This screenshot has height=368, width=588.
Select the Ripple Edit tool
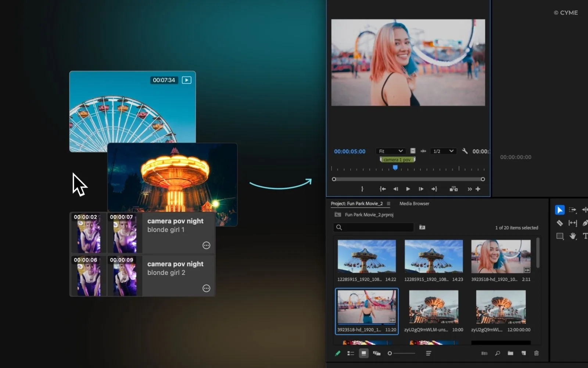(x=585, y=210)
